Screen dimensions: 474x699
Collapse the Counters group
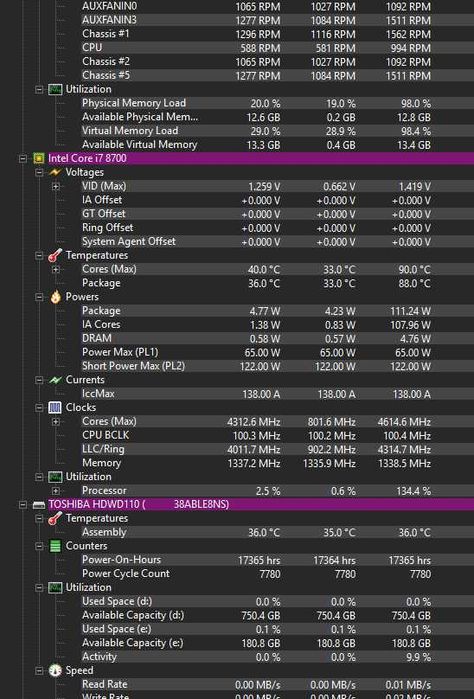click(x=39, y=546)
